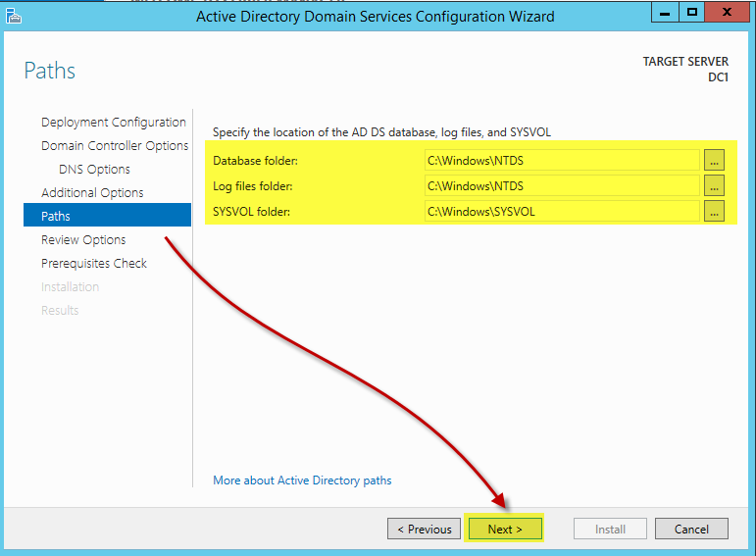Go to the Deployment Configuration step
The height and width of the screenshot is (556, 756).
114,122
